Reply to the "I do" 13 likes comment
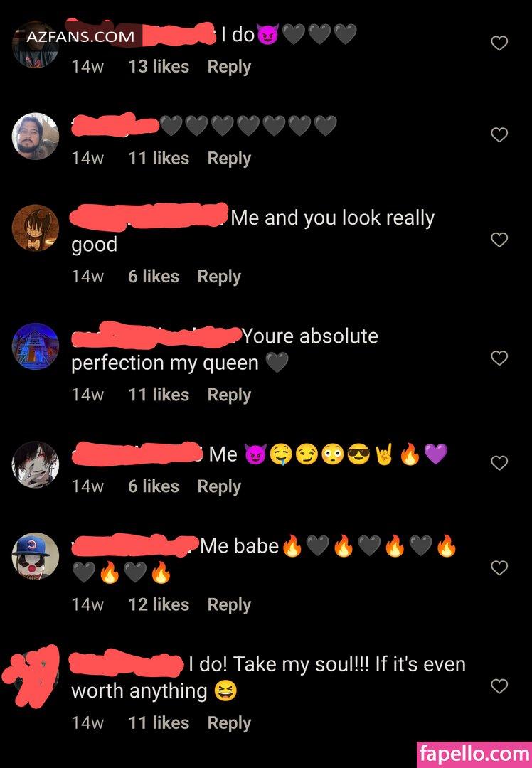The width and height of the screenshot is (532, 768). (x=229, y=67)
